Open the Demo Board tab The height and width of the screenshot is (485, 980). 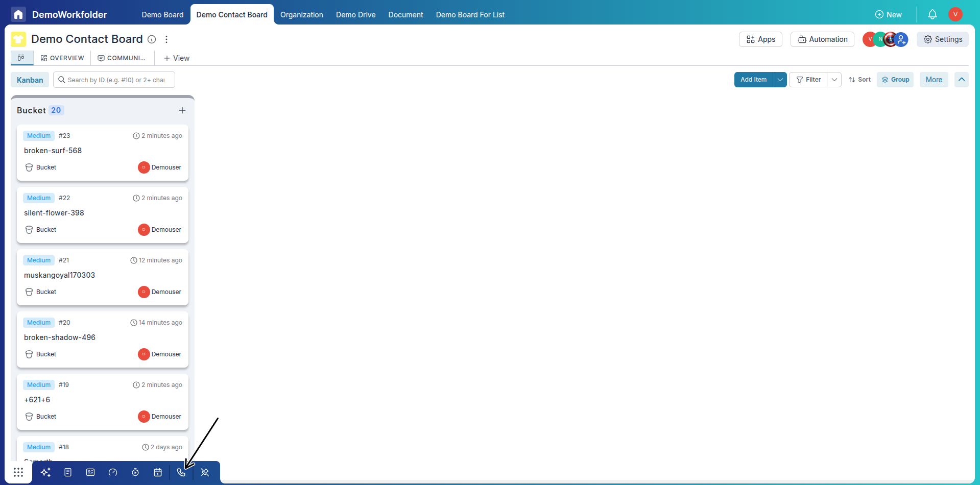(x=162, y=15)
